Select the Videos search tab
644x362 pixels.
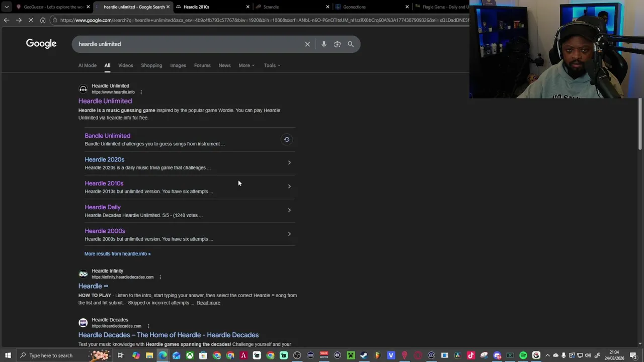(126, 65)
